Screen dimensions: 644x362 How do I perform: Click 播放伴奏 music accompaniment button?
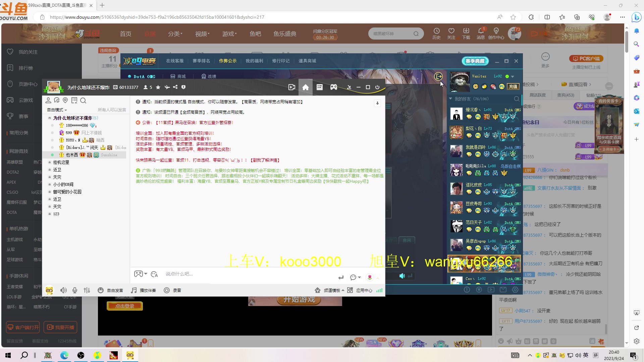point(144,290)
